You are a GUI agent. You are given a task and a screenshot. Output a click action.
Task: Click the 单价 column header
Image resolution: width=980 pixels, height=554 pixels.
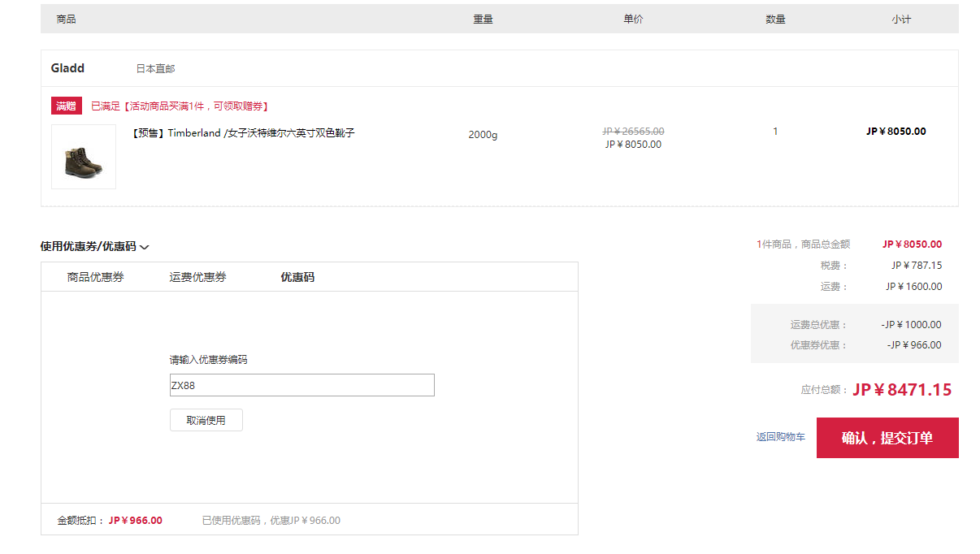(x=634, y=19)
